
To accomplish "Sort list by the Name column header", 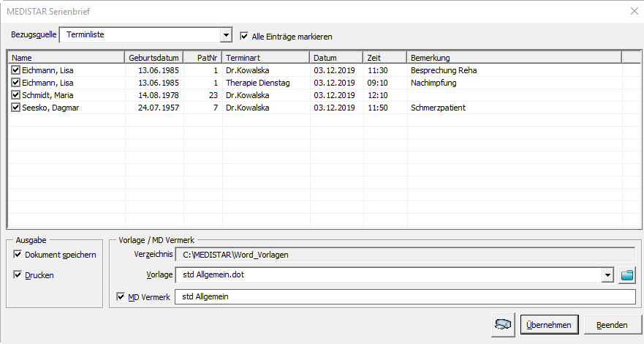I will [66, 58].
